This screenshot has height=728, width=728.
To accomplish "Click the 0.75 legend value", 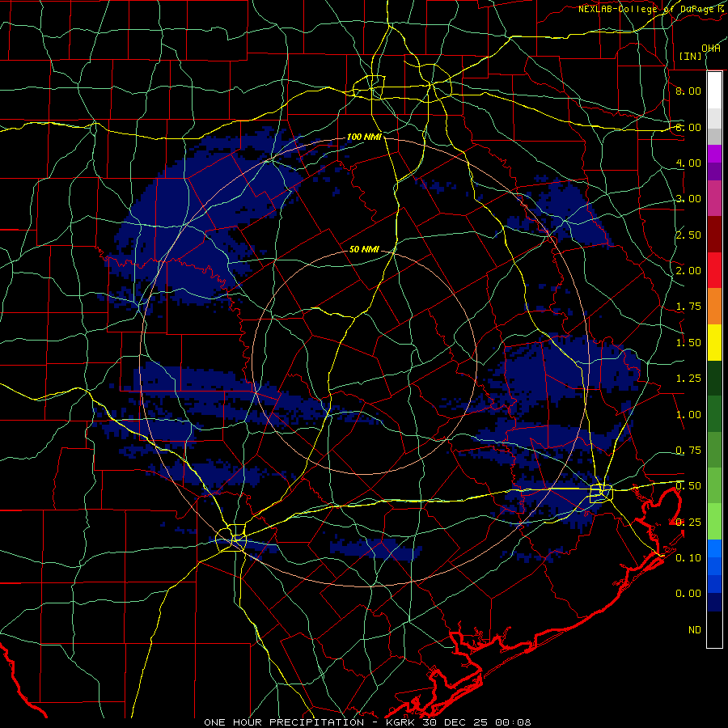I will [x=688, y=451].
